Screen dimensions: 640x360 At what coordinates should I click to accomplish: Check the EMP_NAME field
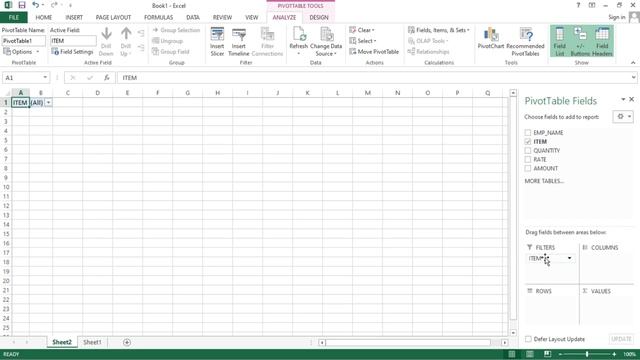[528, 133]
